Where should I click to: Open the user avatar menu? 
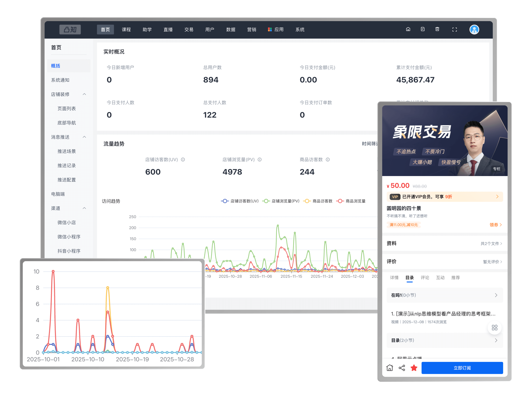coord(474,29)
